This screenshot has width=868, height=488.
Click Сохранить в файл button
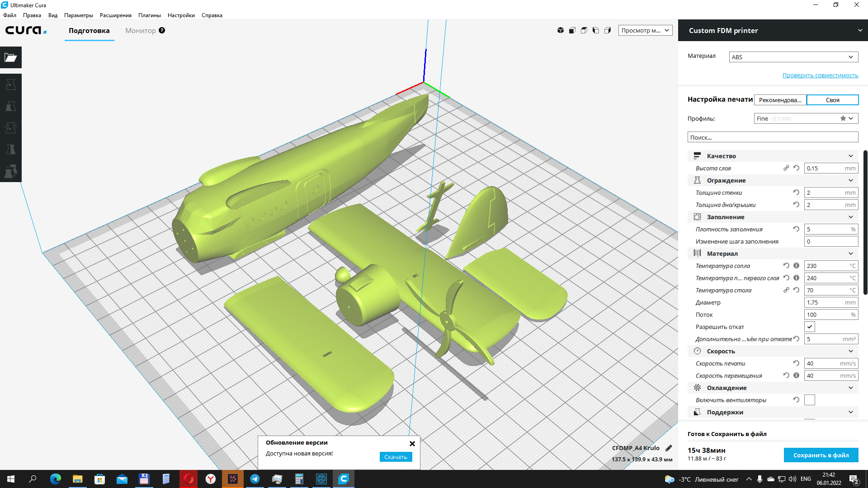pos(821,455)
